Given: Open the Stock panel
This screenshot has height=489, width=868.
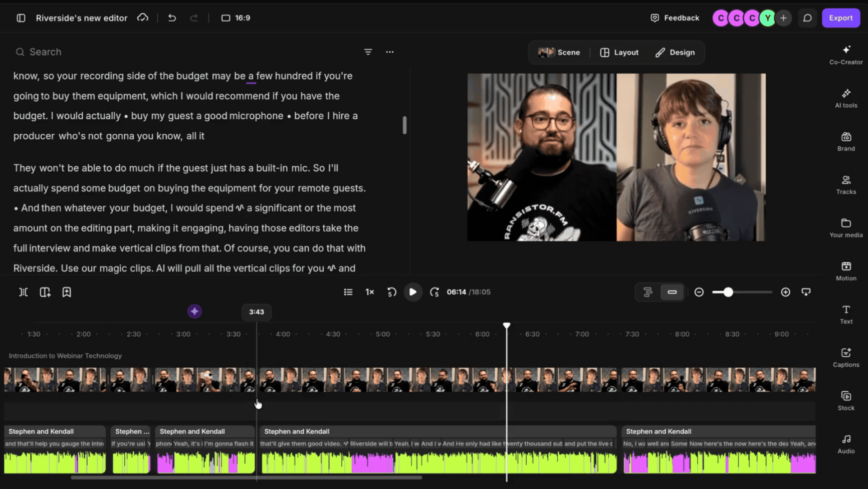Looking at the screenshot, I should click(x=846, y=401).
